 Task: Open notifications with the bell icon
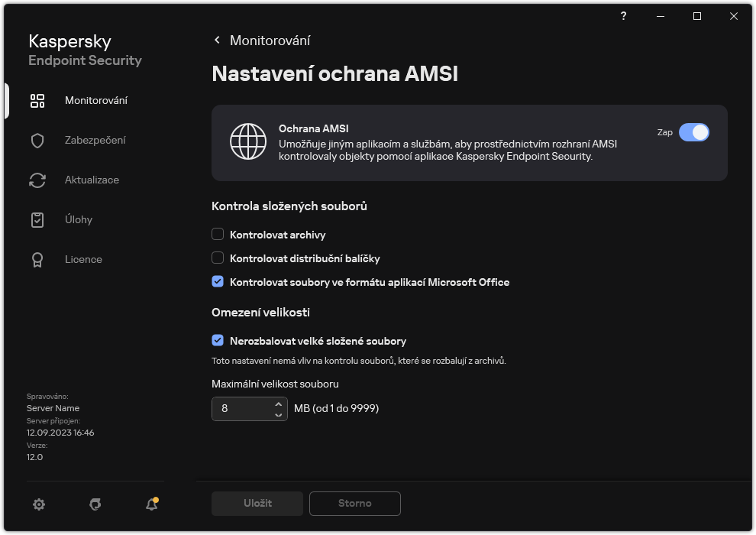[152, 504]
